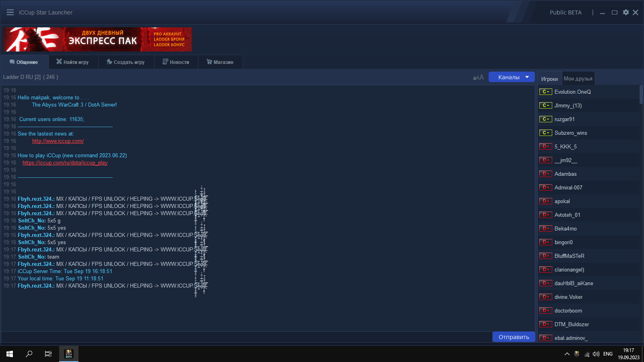Click rank badge next to JImmy_(13)

tap(545, 105)
